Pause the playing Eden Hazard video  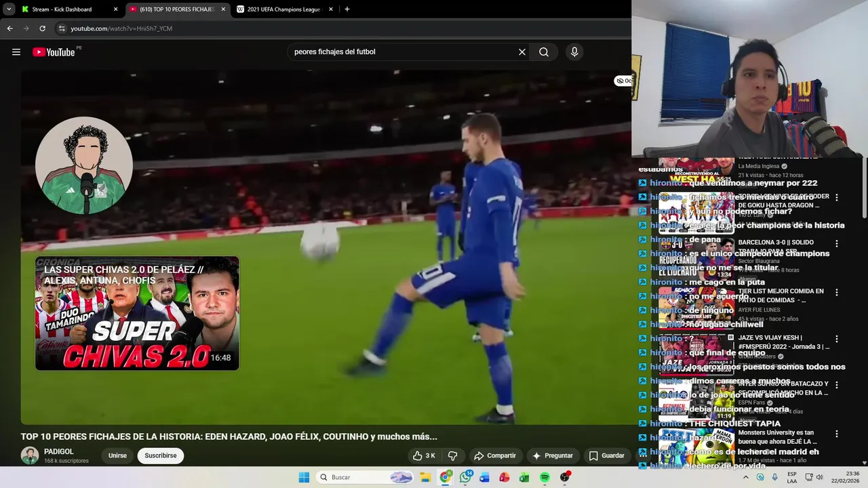(x=325, y=247)
